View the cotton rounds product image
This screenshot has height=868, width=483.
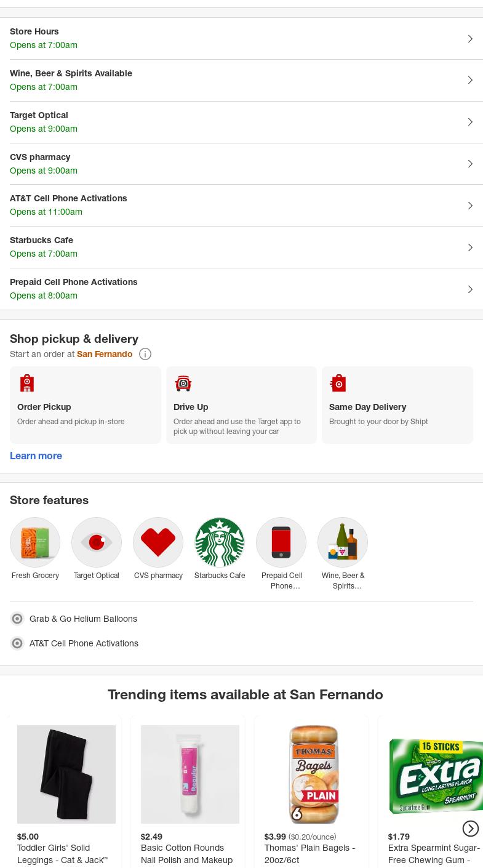(x=190, y=774)
